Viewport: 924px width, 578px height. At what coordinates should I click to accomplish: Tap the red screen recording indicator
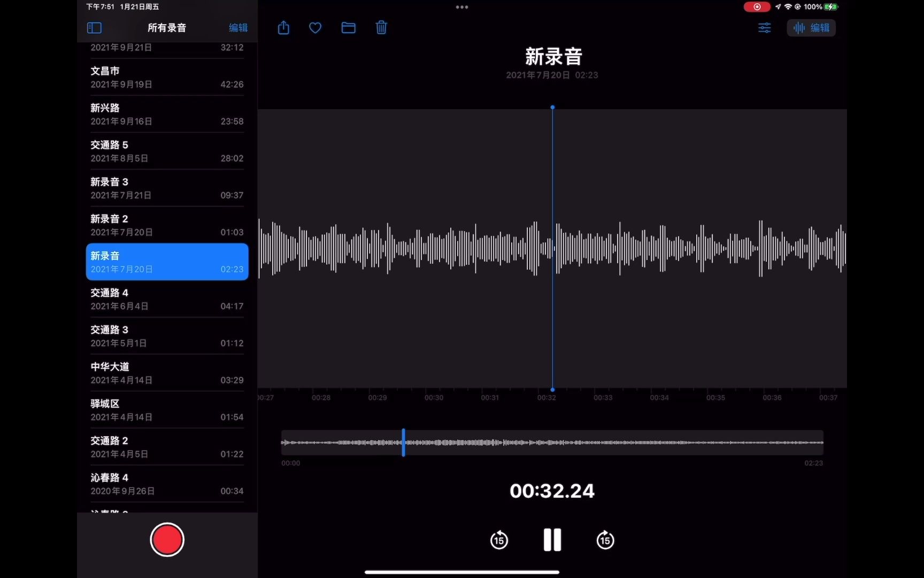pyautogui.click(x=757, y=7)
